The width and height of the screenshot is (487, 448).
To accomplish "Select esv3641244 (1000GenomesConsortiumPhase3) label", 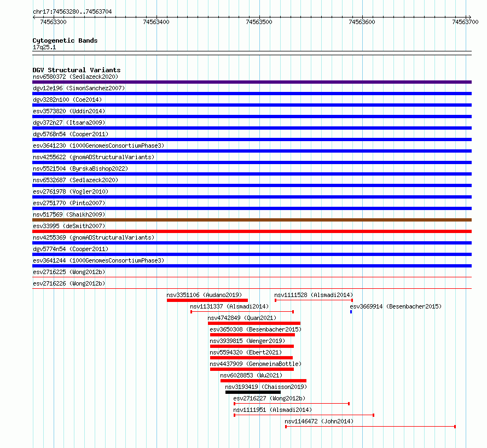I will (98, 260).
